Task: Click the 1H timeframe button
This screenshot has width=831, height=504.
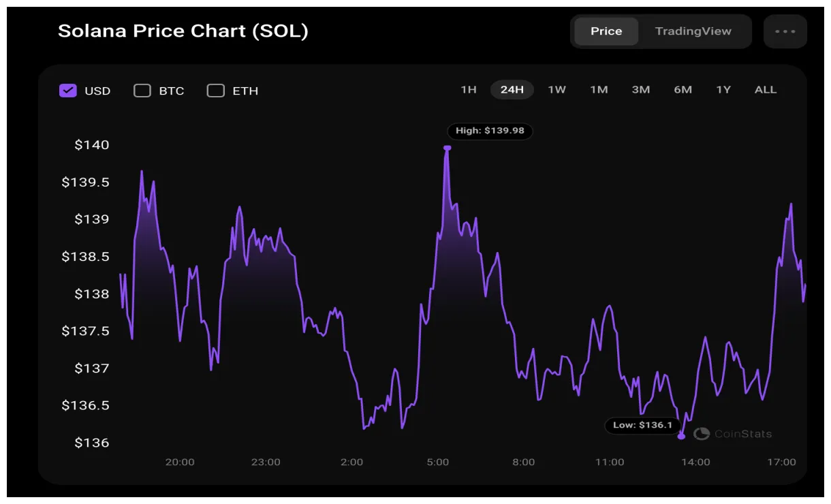Action: (468, 89)
